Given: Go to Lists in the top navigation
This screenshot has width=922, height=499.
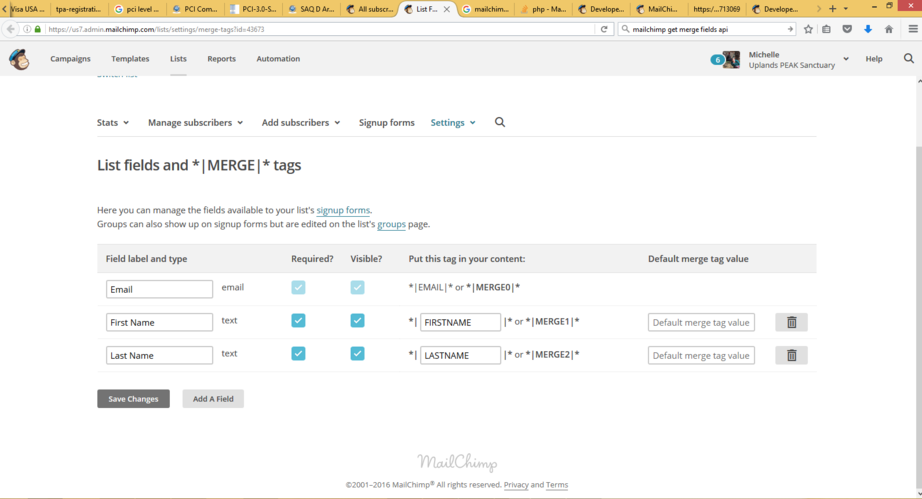Looking at the screenshot, I should [178, 59].
